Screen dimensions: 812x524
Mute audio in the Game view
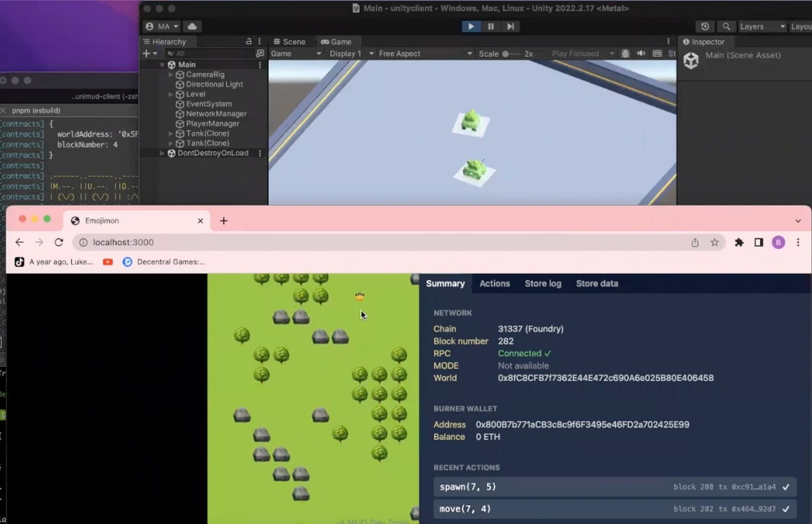641,54
